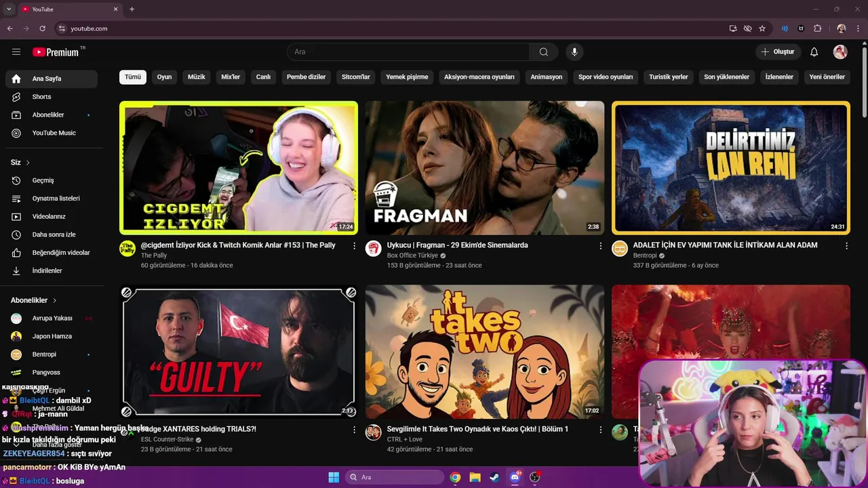
Task: Open YouTube Music from sidebar
Action: (52, 133)
